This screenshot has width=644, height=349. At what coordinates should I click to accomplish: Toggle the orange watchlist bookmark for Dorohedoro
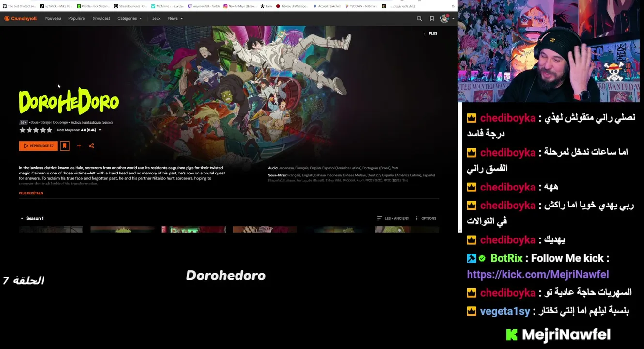[x=64, y=146]
